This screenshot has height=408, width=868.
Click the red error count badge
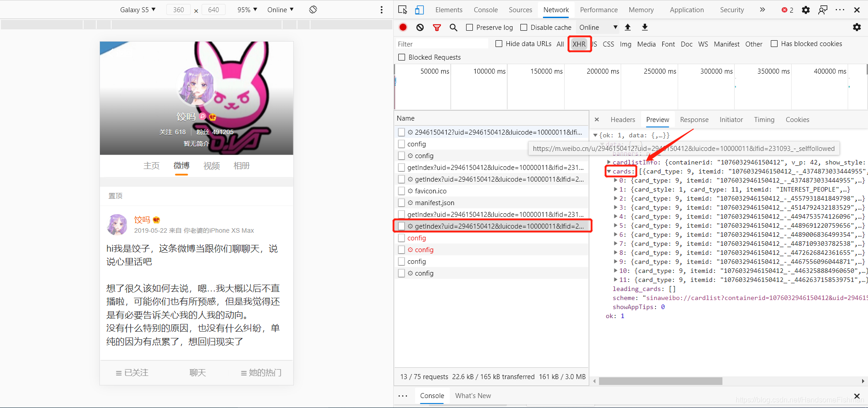[x=788, y=10]
